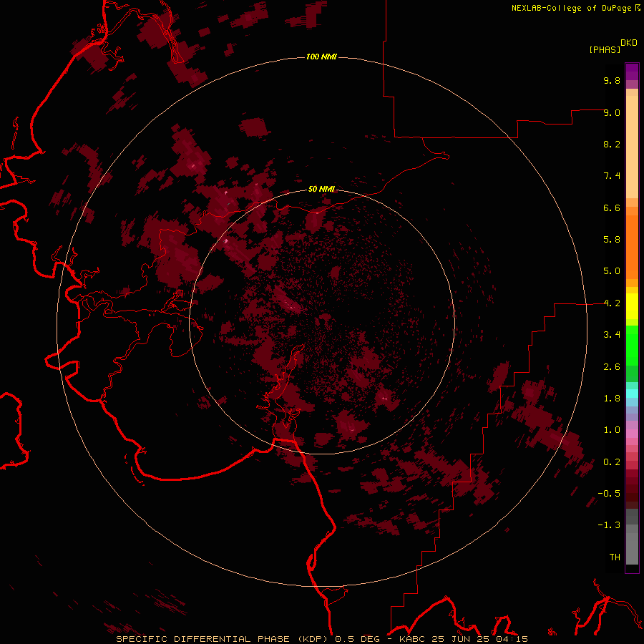Pick the -0.5 scale value

click(609, 494)
